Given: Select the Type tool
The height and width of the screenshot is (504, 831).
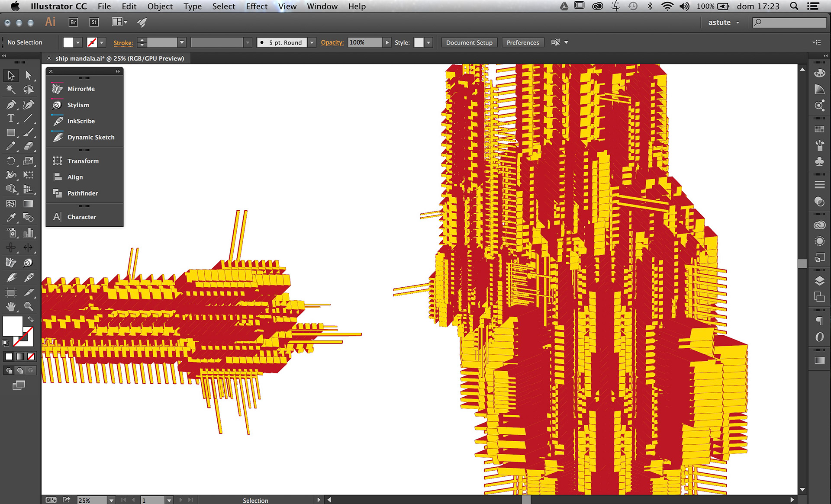Looking at the screenshot, I should [11, 118].
